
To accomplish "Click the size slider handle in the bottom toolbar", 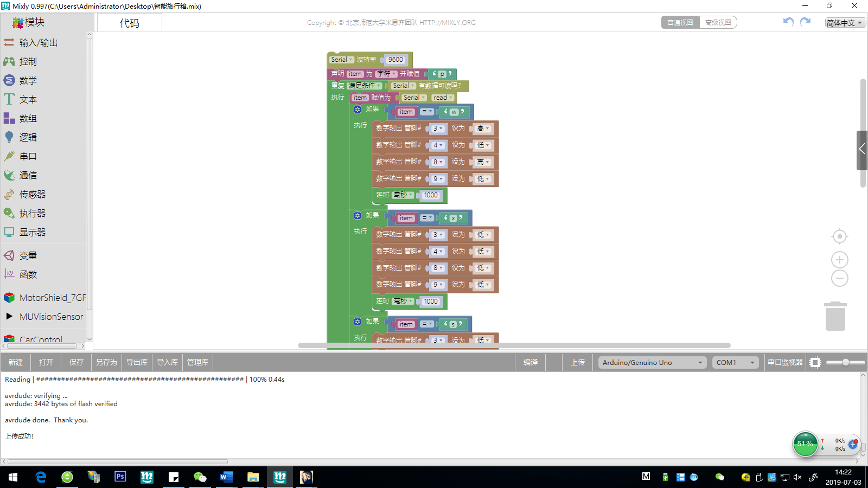I will click(845, 362).
